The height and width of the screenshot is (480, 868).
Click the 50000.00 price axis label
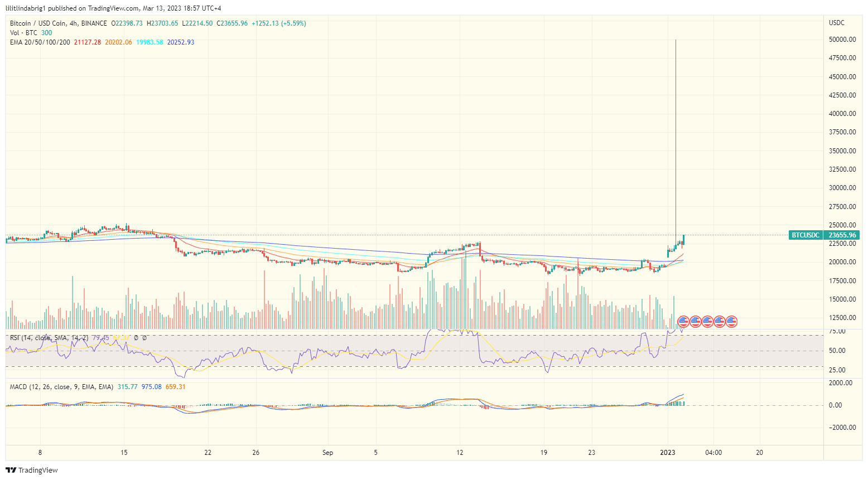pyautogui.click(x=842, y=40)
